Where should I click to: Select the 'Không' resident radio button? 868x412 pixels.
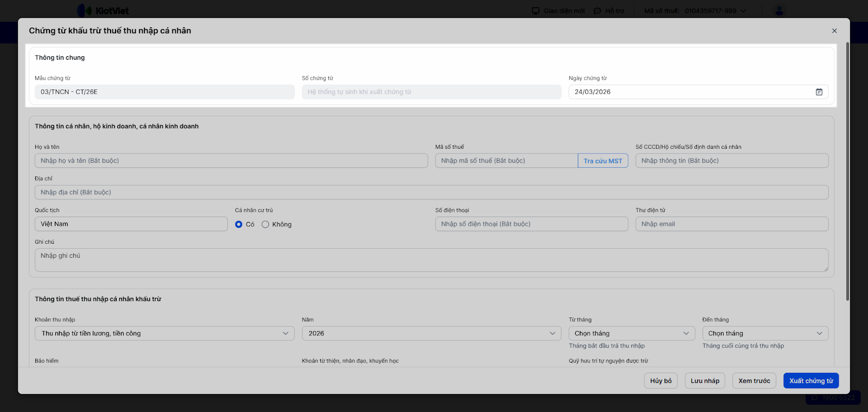pyautogui.click(x=265, y=224)
